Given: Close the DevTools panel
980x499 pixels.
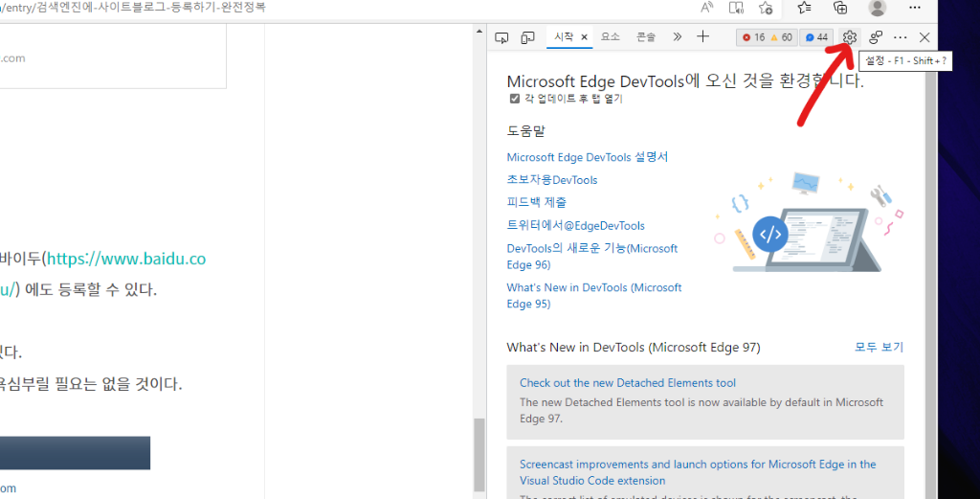Looking at the screenshot, I should click(924, 37).
